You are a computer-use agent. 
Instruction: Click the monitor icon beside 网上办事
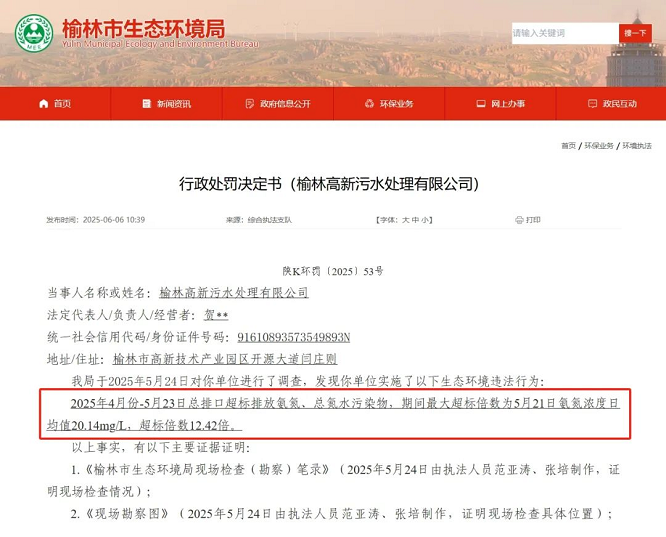coord(481,104)
